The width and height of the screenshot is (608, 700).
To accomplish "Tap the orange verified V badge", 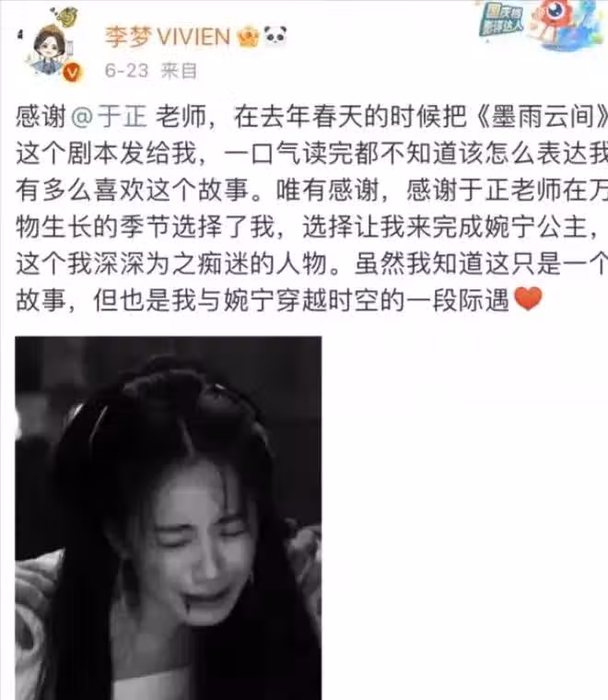I will tap(72, 72).
